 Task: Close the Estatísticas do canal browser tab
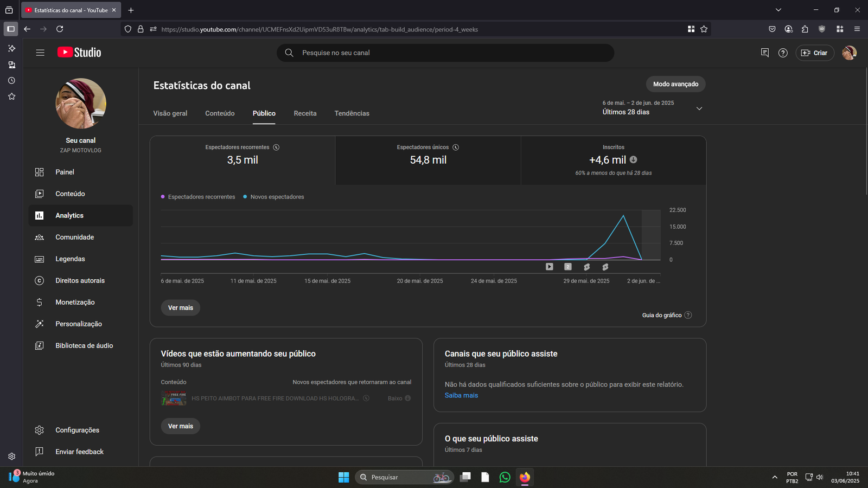[114, 10]
